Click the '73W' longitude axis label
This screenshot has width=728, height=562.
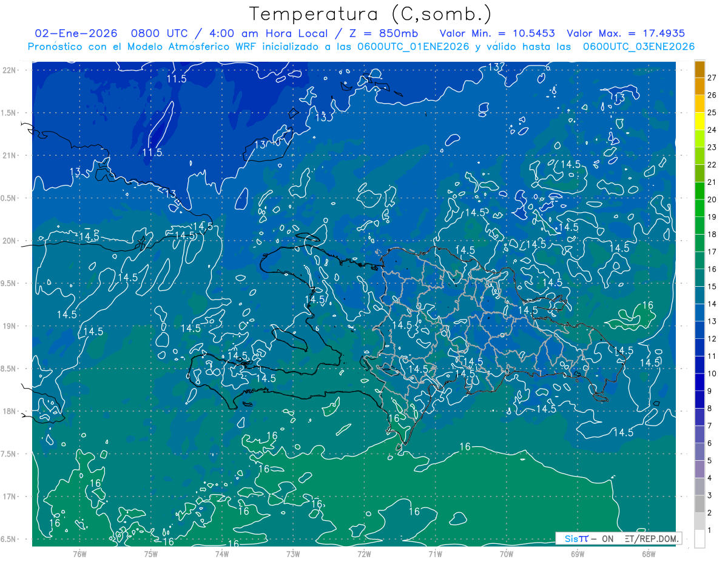pyautogui.click(x=293, y=554)
